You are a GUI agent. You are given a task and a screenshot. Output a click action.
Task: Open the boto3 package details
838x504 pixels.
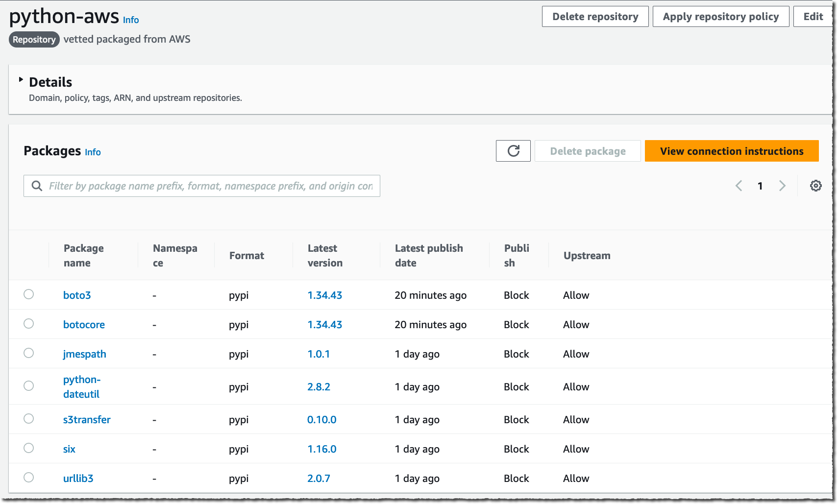tap(77, 295)
